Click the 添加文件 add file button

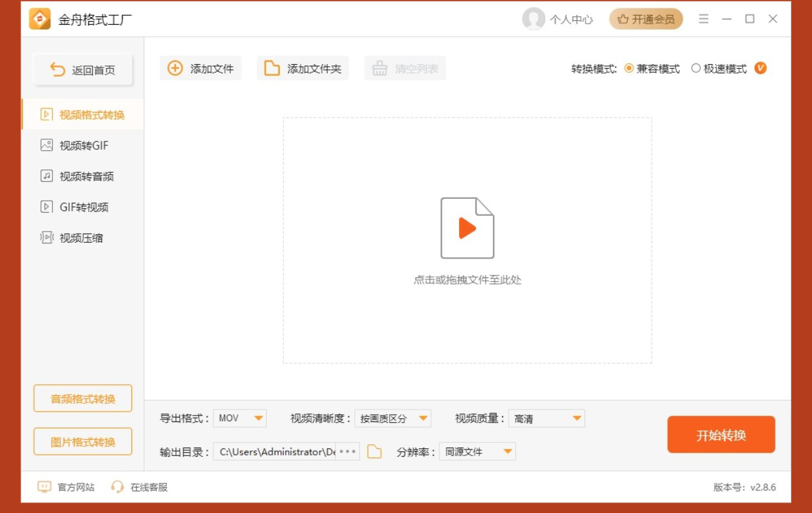[x=201, y=68]
